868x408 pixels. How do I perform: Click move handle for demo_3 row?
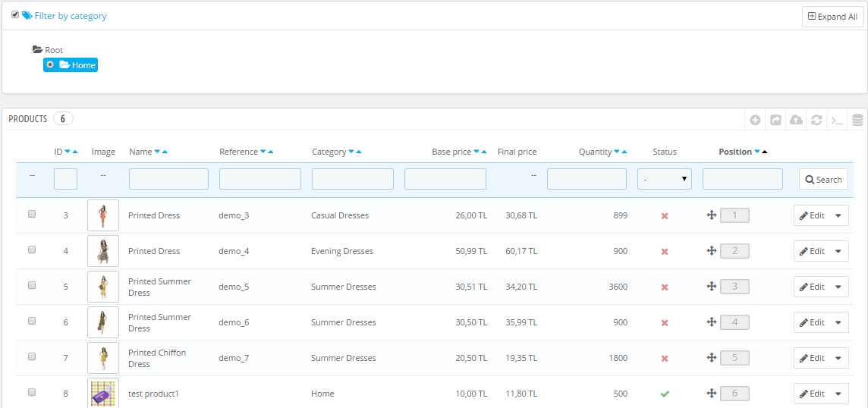712,215
